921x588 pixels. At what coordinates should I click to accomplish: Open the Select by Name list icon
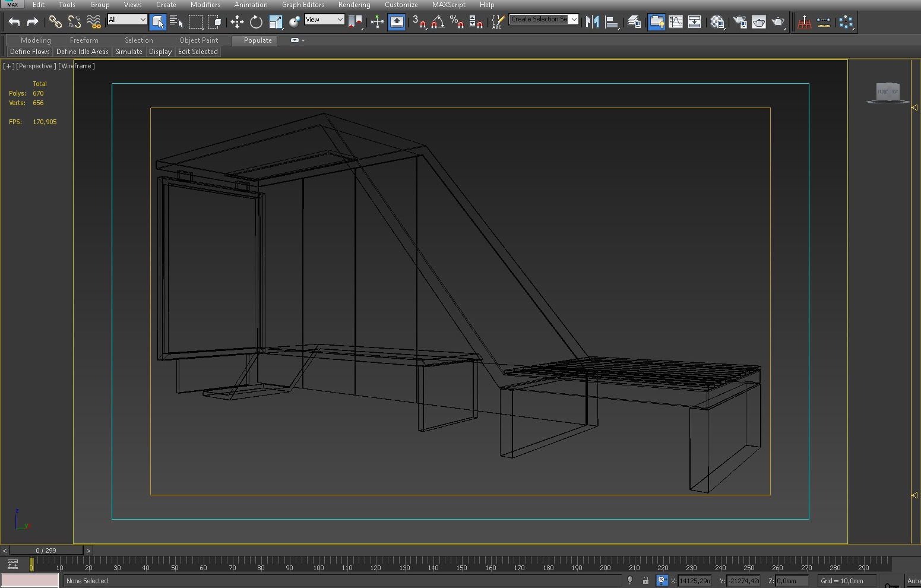click(176, 22)
